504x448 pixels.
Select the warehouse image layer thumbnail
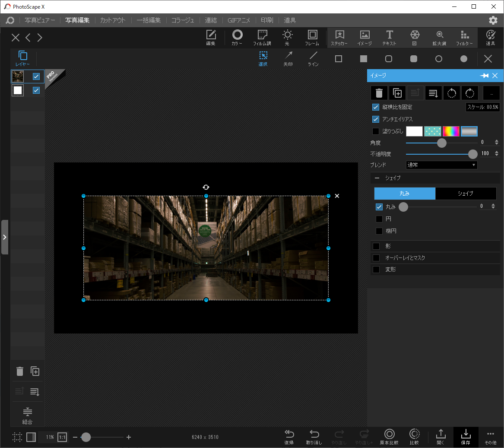(18, 76)
